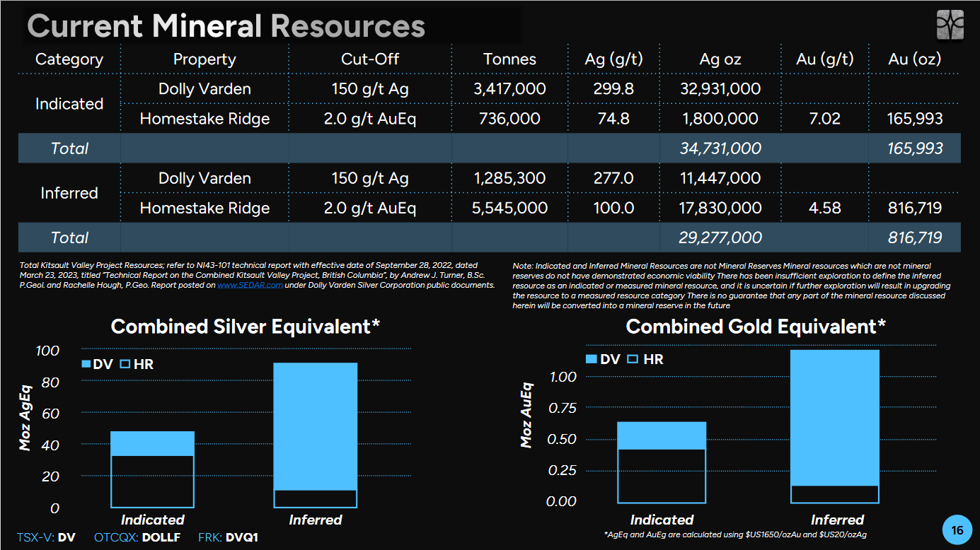Click the HR legend swatch in Gold Equivalent chart
Image resolution: width=980 pixels, height=550 pixels.
[633, 359]
